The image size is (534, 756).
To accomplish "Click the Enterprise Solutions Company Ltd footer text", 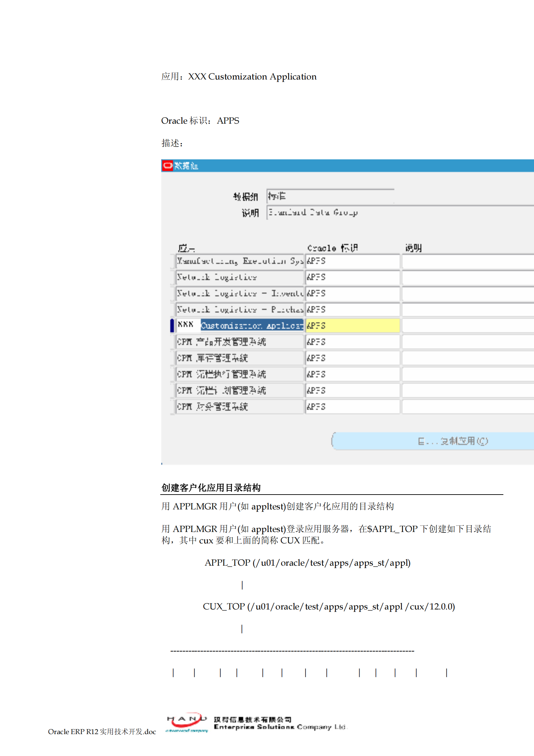I will coord(280,727).
